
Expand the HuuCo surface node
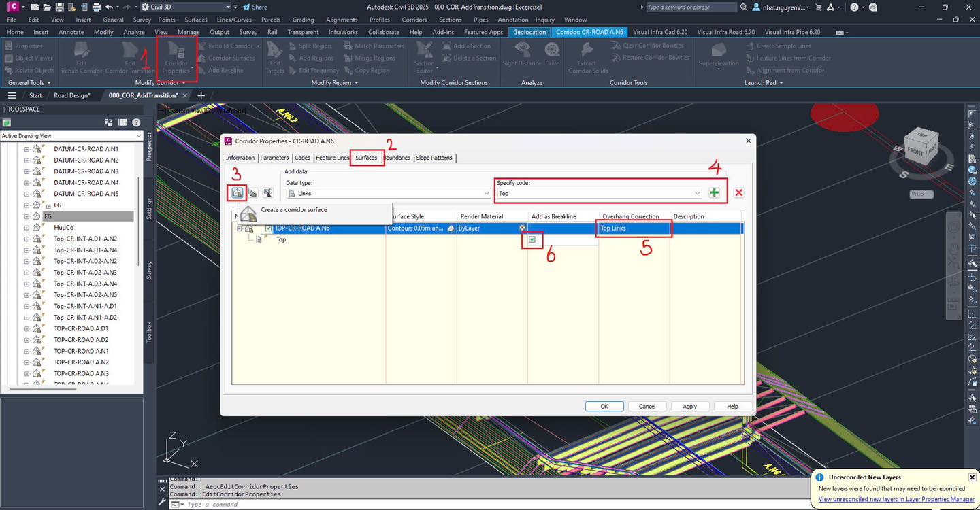(x=27, y=228)
